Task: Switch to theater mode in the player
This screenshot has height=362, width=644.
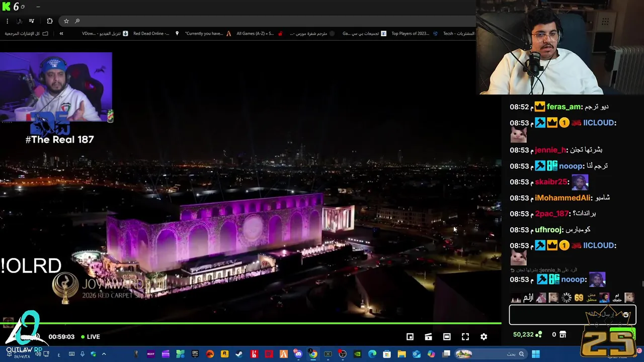Action: tap(447, 337)
